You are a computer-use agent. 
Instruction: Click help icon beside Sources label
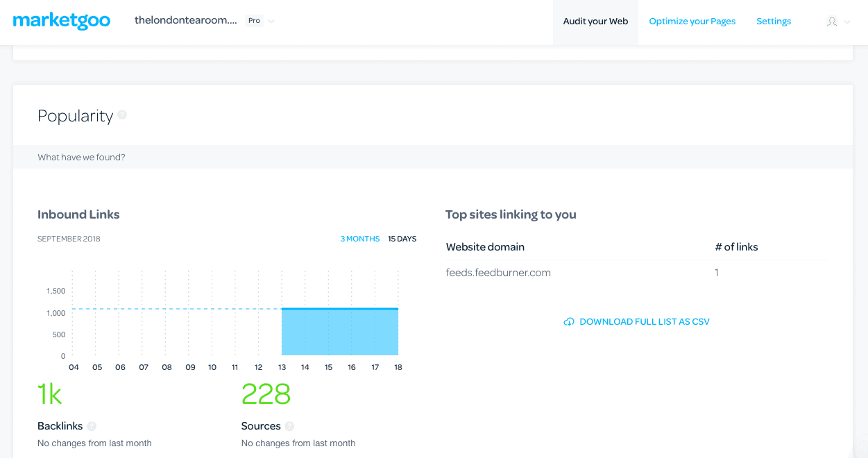coord(289,426)
